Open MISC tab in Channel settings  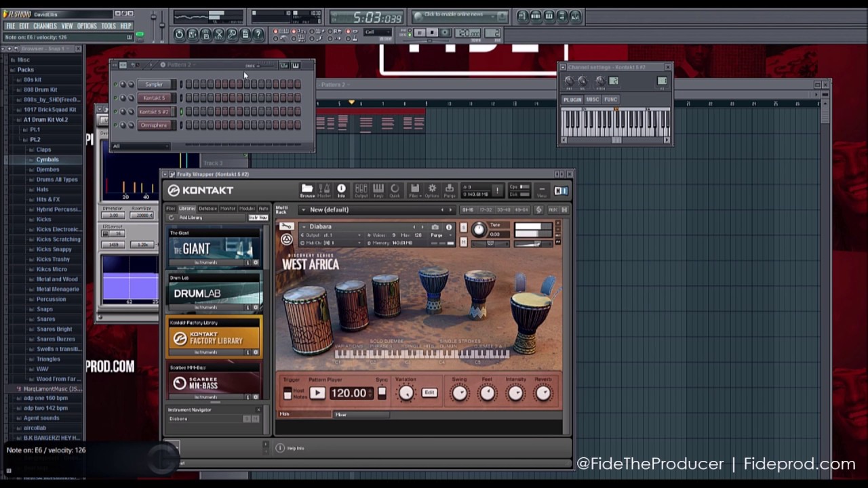click(593, 100)
